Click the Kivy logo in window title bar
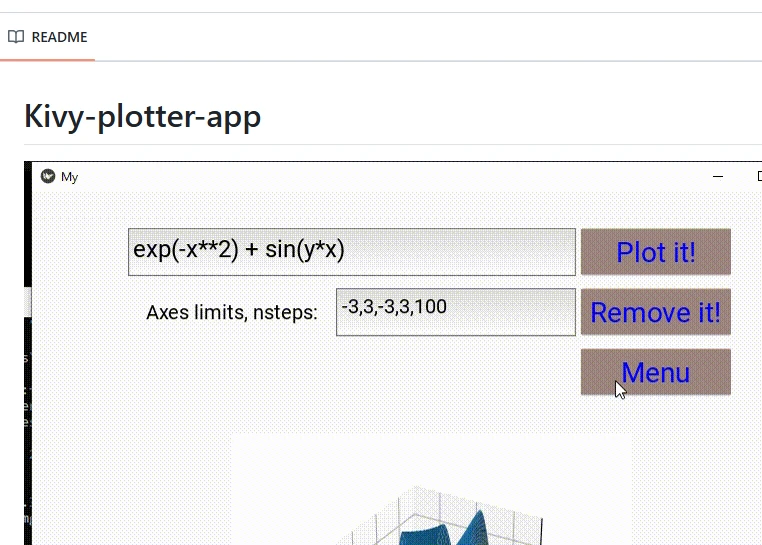Image resolution: width=762 pixels, height=545 pixels. coord(48,176)
